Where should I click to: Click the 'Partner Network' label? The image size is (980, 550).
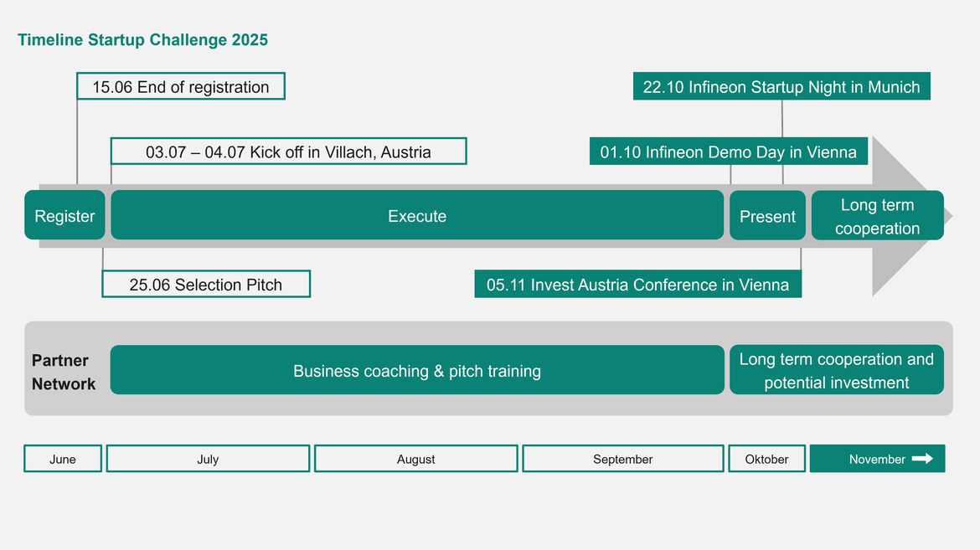(63, 372)
